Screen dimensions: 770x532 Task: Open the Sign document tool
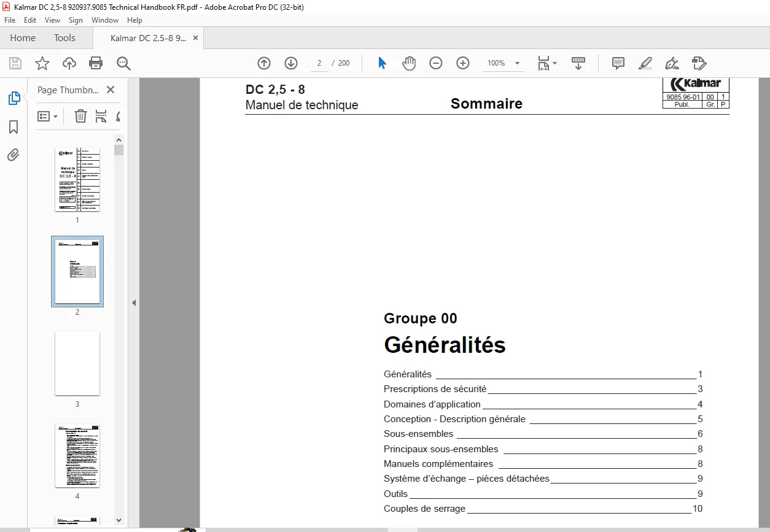coord(672,63)
